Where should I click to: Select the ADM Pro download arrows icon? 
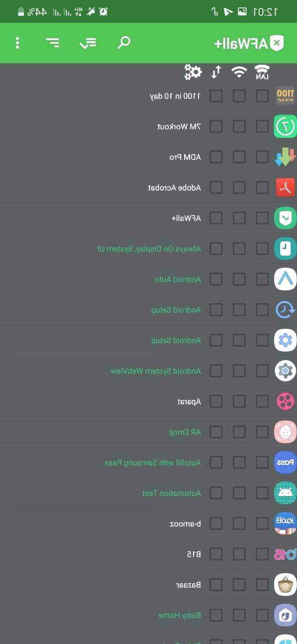[x=285, y=157]
